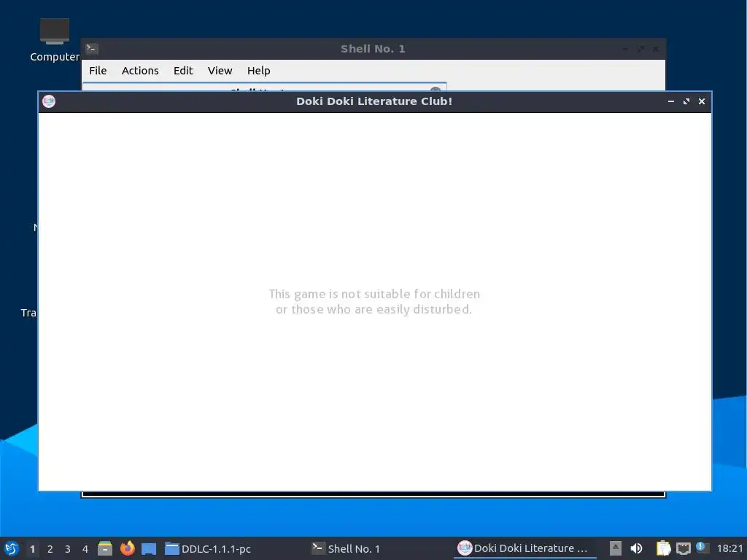Minimize the Doki Doki Literature Club window
This screenshot has width=747, height=560.
tap(671, 101)
